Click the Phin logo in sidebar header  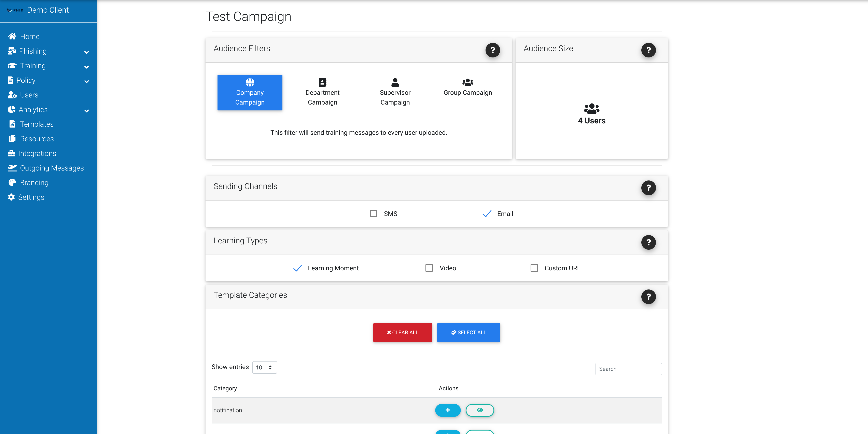[15, 10]
